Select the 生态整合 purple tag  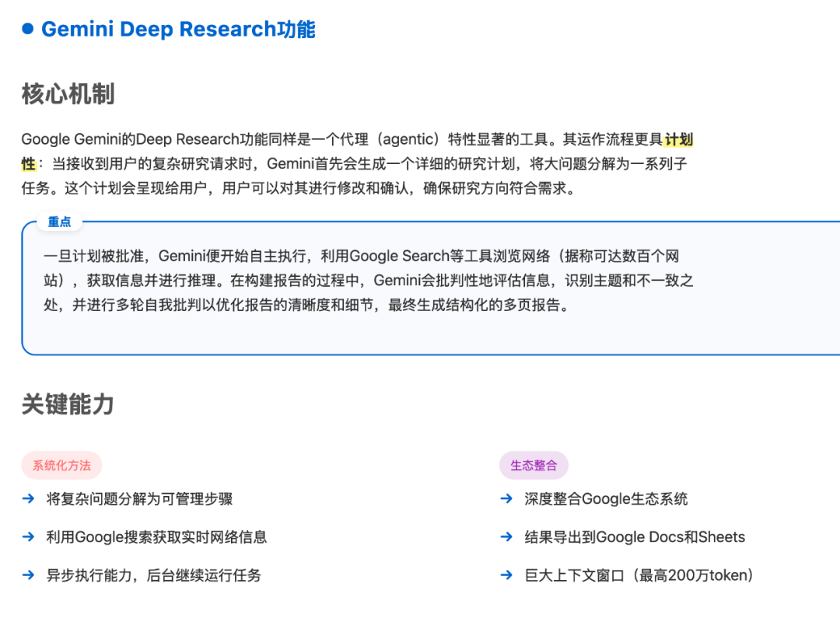(534, 465)
